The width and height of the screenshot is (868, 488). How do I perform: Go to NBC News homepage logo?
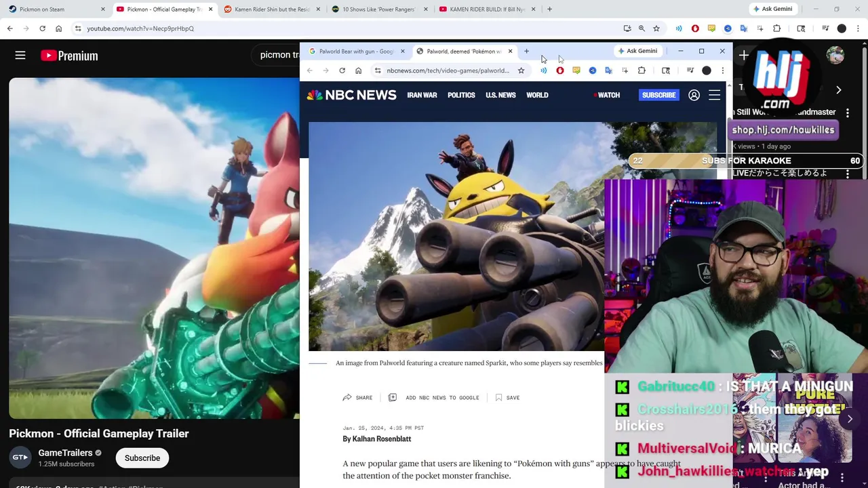pos(351,96)
